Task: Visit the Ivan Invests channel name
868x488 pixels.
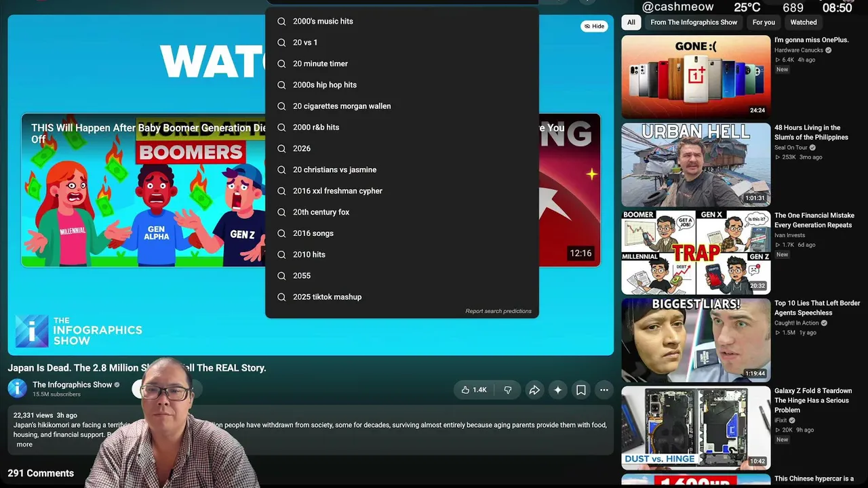Action: [789, 235]
